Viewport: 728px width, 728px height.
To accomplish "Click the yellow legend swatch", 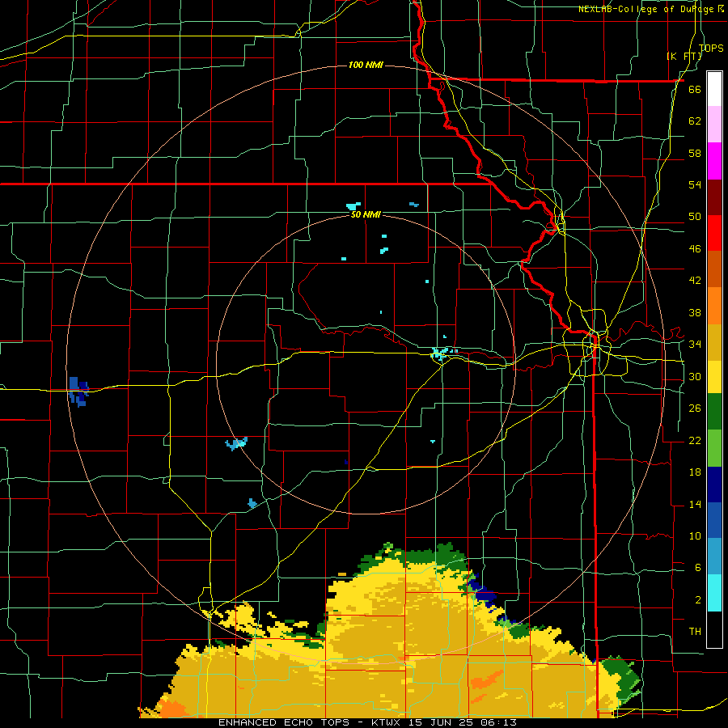I will (x=714, y=377).
